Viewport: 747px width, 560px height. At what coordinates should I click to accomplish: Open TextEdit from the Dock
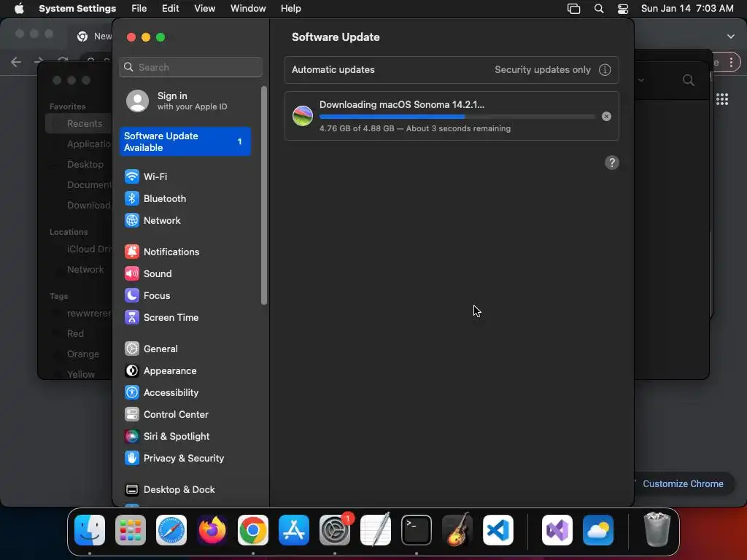tap(376, 530)
